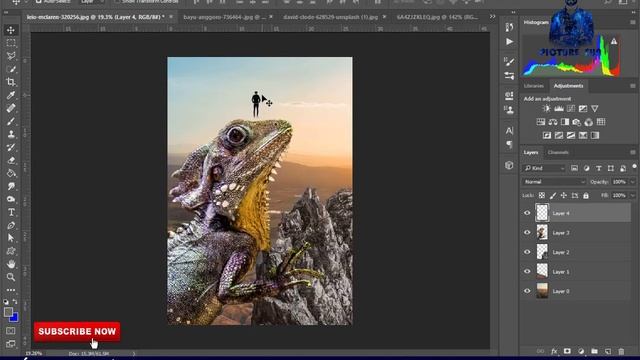640x360 pixels.
Task: Open the Opacity slider dropdown arrow
Action: 633,182
